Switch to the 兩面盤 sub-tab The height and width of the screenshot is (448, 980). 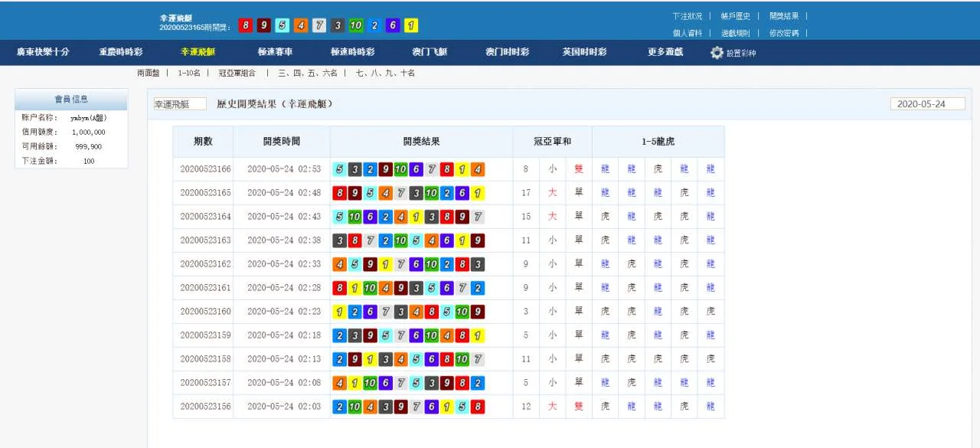click(x=149, y=74)
